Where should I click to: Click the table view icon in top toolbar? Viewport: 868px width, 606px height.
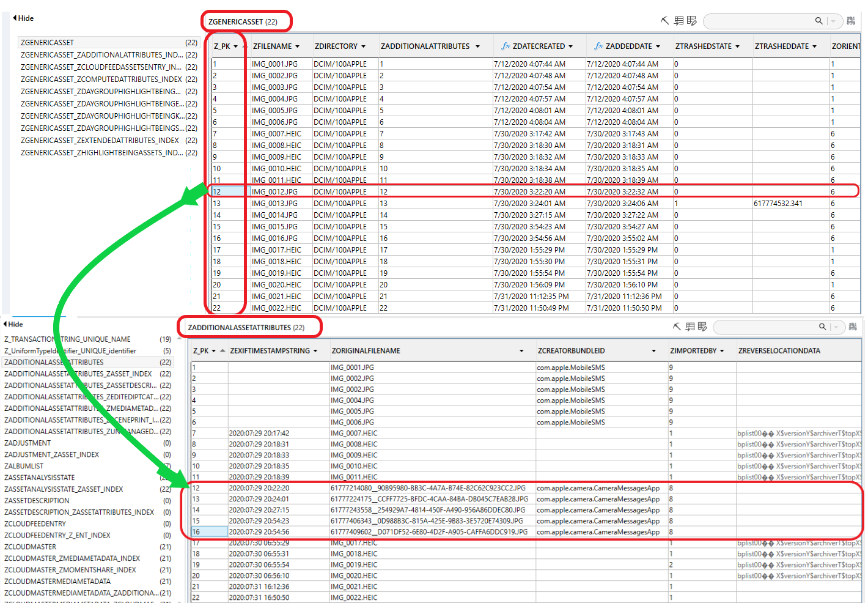tap(679, 20)
